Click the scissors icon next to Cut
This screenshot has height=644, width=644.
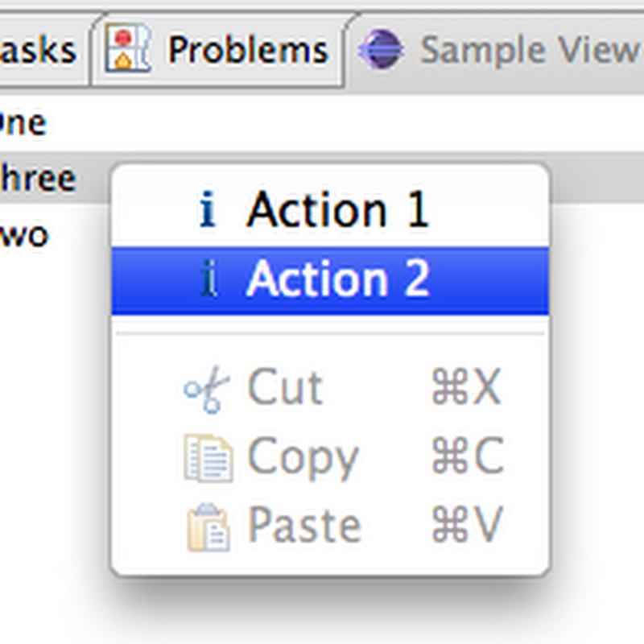(208, 388)
